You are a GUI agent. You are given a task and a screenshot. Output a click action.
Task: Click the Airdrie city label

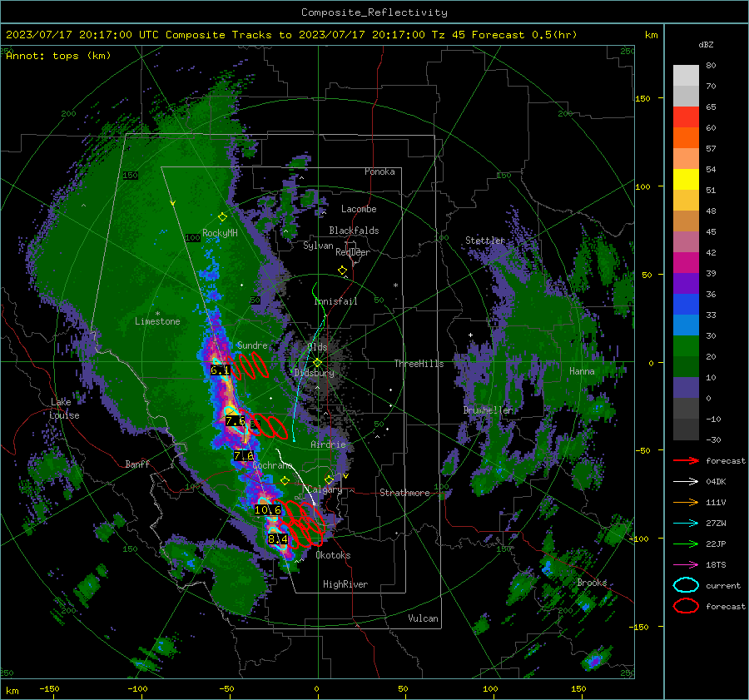coord(328,444)
